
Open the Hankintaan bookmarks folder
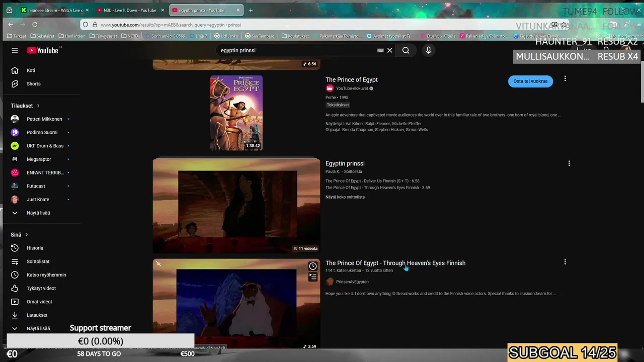[x=72, y=36]
